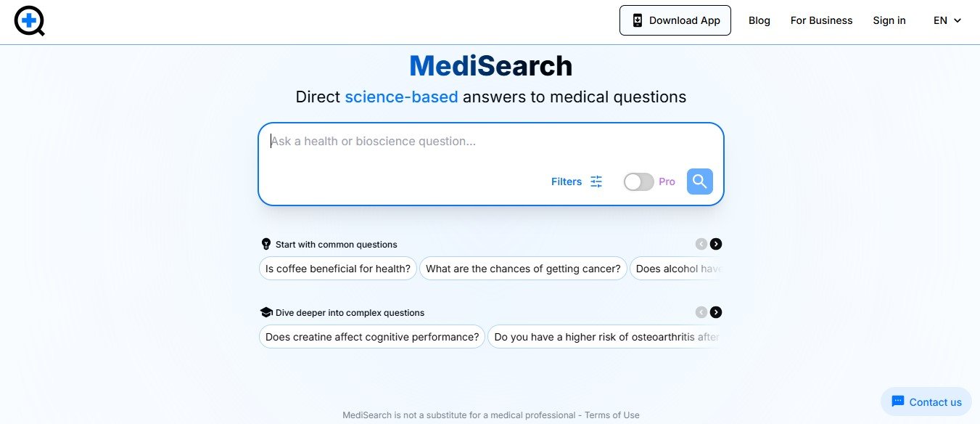Click the lightbulb icon near common questions

[265, 244]
